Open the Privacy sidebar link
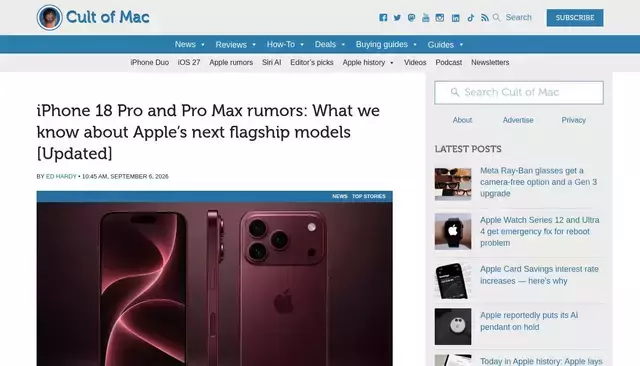The image size is (640, 366). point(573,120)
